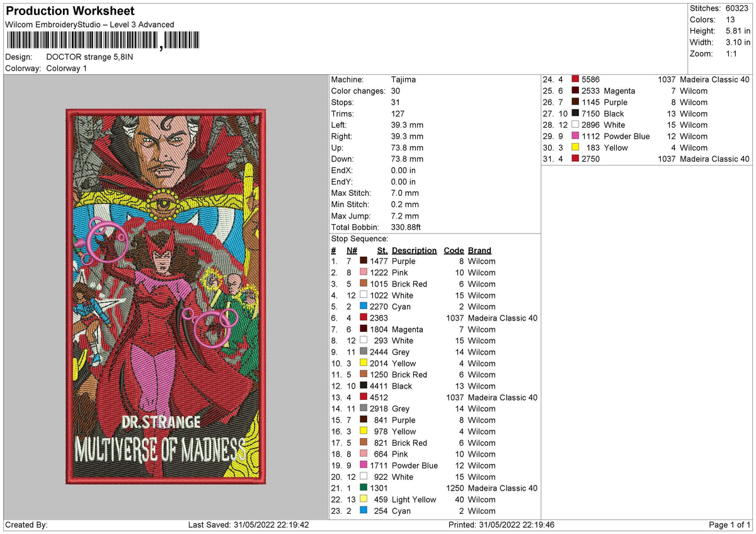The image size is (756, 534).
Task: Click the 'Colorway 1' value
Action: coord(67,68)
